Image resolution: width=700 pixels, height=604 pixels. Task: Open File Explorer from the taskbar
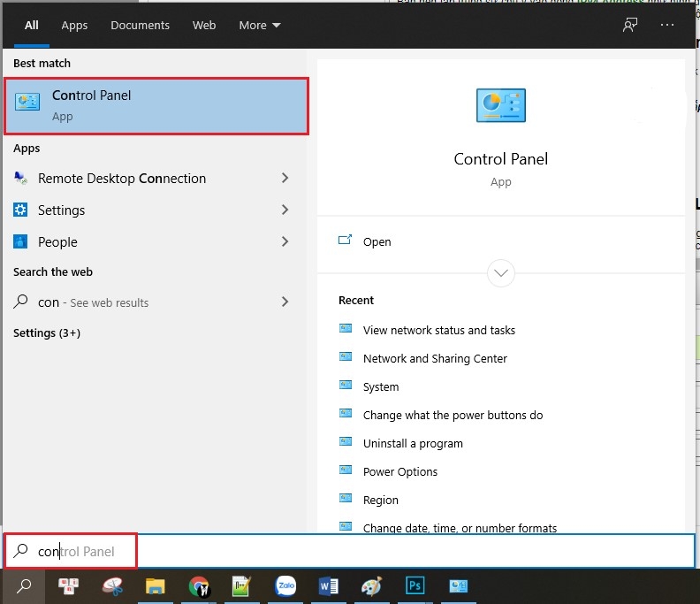(156, 585)
